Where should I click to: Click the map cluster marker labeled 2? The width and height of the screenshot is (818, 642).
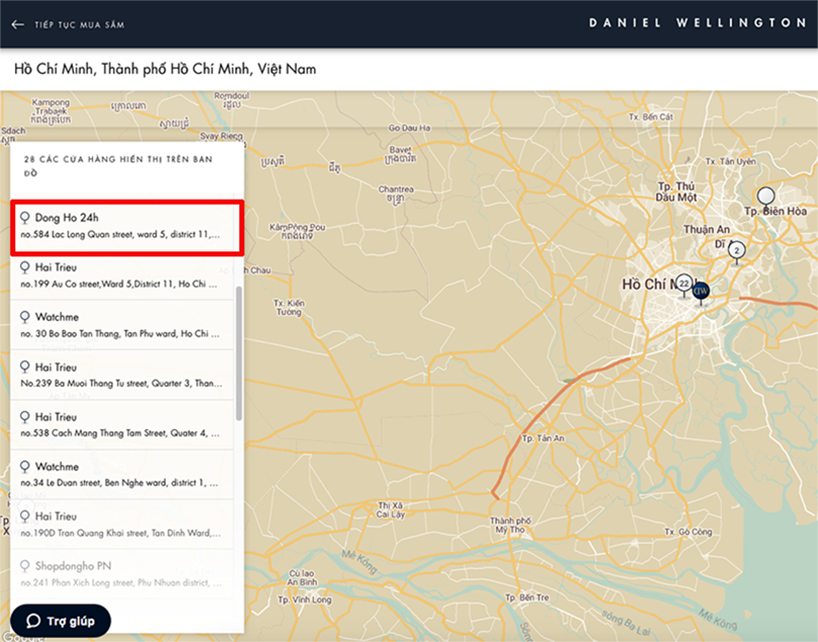tap(737, 252)
